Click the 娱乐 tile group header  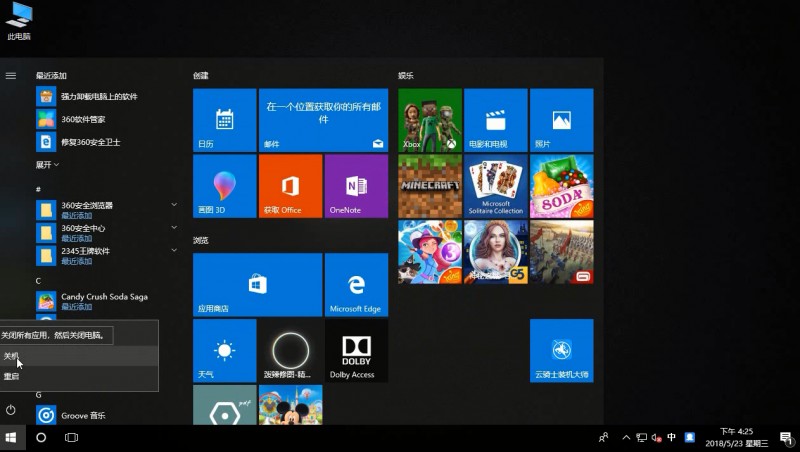[406, 76]
